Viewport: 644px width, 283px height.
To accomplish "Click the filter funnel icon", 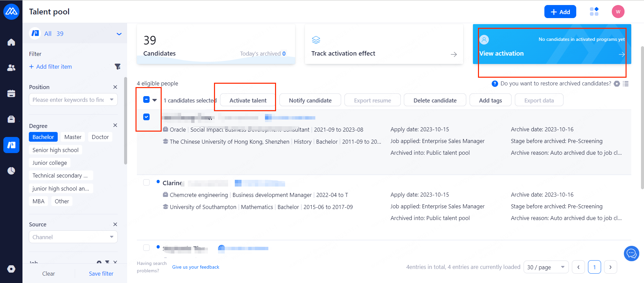I will (x=117, y=67).
